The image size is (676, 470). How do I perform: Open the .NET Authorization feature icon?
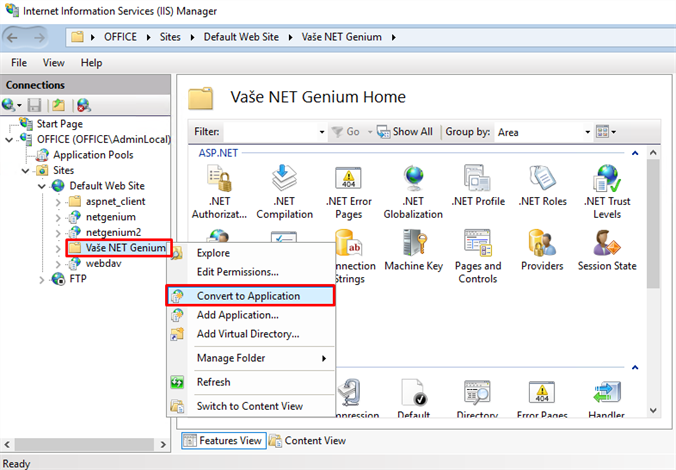click(x=219, y=179)
